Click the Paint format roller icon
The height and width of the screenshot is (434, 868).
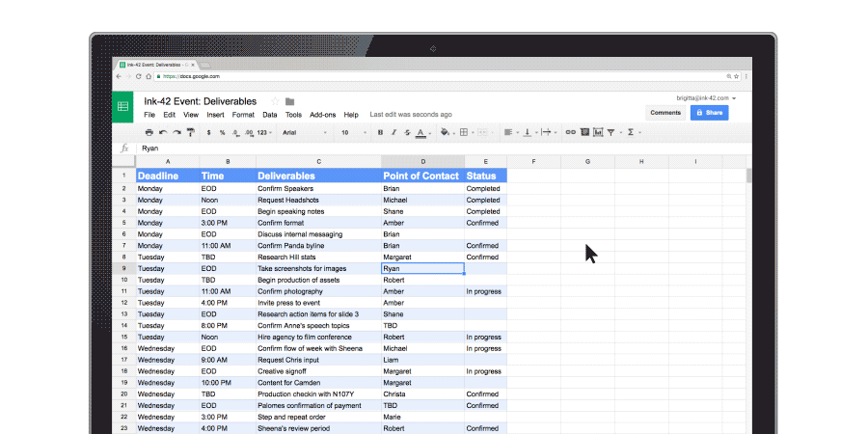pyautogui.click(x=190, y=132)
